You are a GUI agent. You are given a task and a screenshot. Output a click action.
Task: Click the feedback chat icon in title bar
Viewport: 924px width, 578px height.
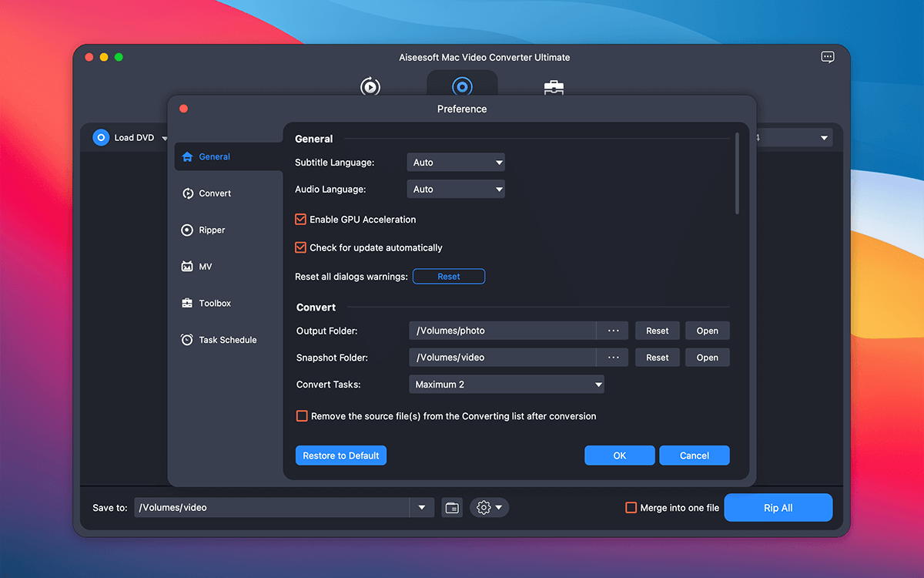(x=828, y=57)
